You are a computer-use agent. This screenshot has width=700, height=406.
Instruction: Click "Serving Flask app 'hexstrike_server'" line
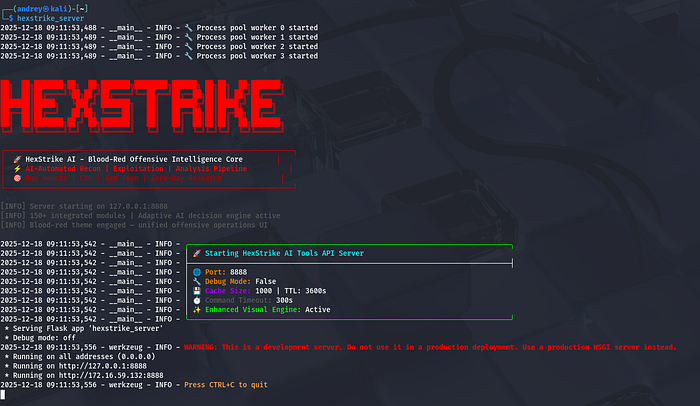(x=84, y=328)
